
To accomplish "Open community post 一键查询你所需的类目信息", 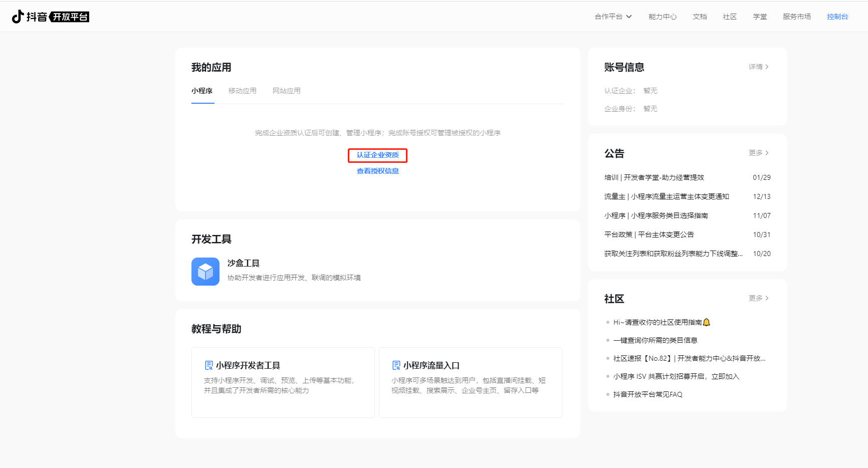I will (656, 340).
